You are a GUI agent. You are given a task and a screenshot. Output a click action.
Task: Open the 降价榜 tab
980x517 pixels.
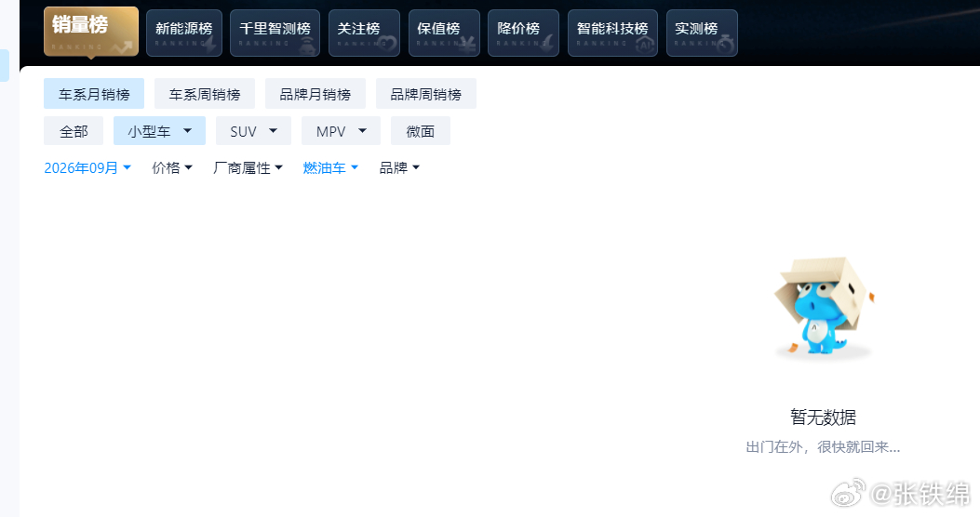(x=524, y=33)
